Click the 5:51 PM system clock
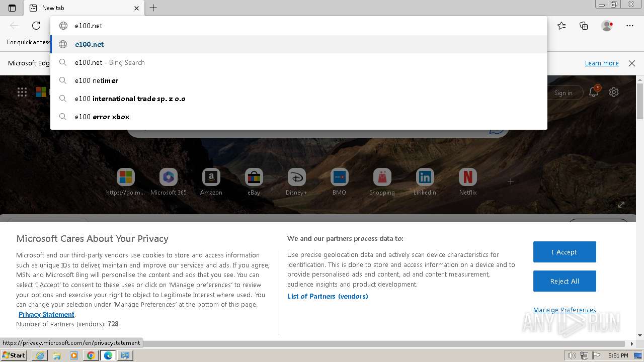 618,355
